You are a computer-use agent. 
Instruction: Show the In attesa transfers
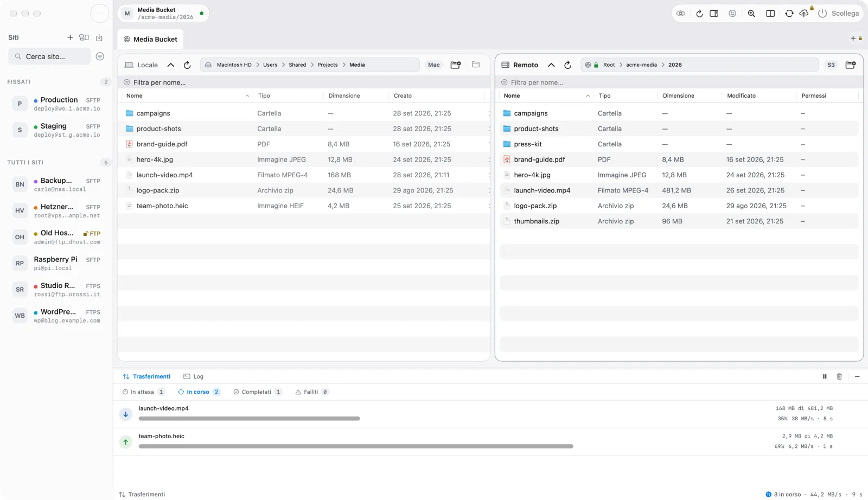pyautogui.click(x=144, y=392)
